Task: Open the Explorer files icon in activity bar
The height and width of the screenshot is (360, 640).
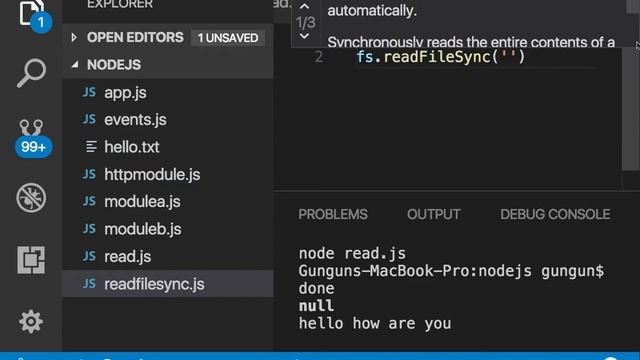Action: click(32, 14)
